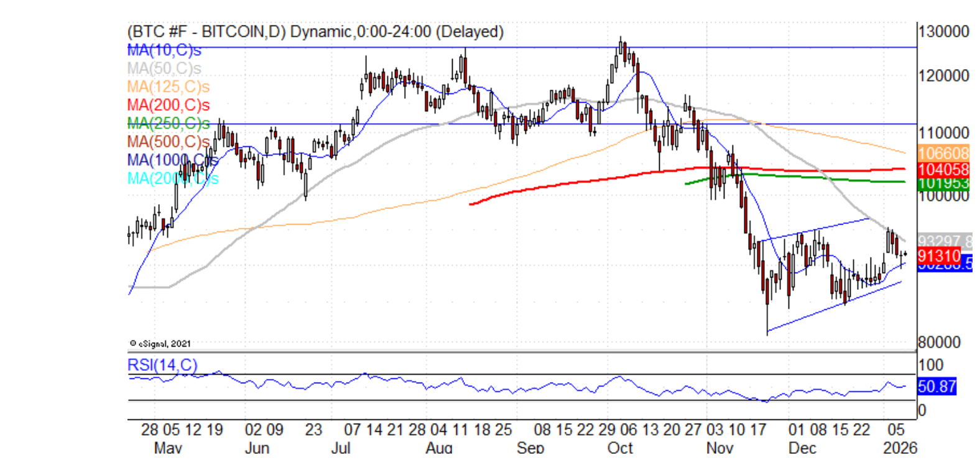Select the Jul month label on the time axis
The width and height of the screenshot is (980, 466).
(341, 447)
